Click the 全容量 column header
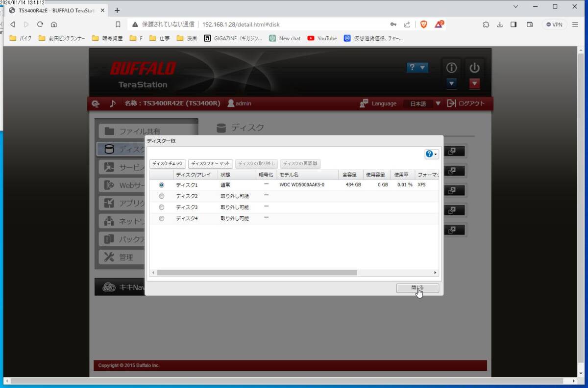This screenshot has width=588, height=388. click(x=351, y=175)
